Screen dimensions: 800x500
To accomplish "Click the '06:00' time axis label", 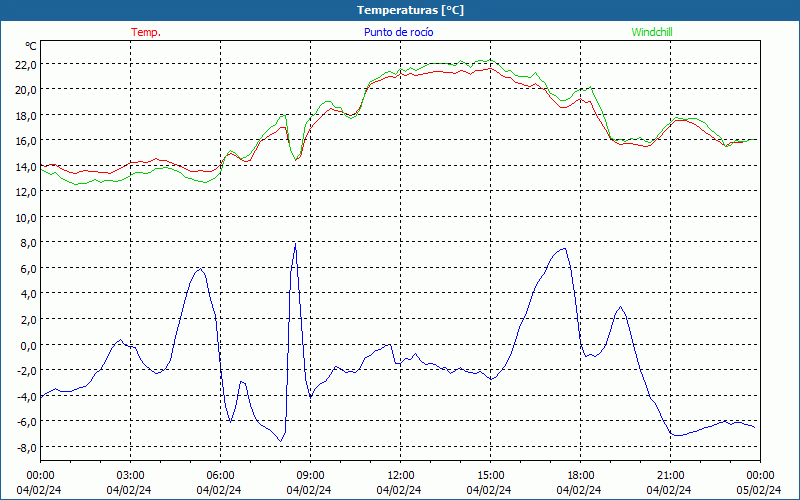I will [220, 476].
